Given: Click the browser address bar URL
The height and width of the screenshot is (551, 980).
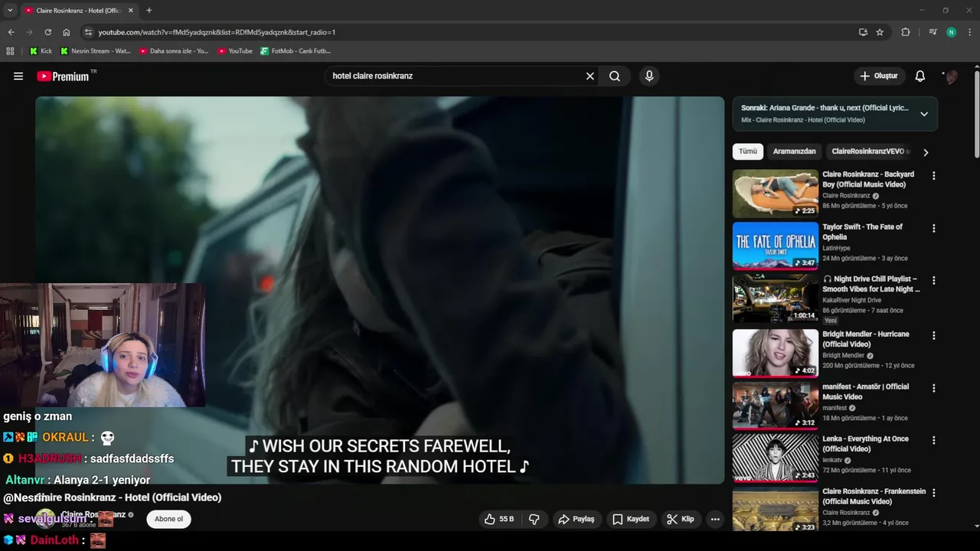Looking at the screenshot, I should (x=217, y=32).
